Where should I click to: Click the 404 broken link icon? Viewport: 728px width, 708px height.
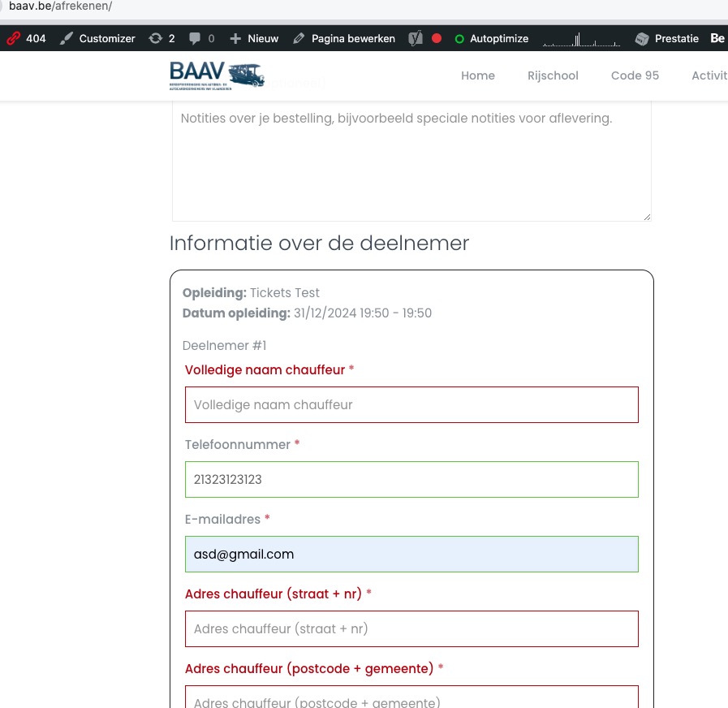tap(14, 38)
